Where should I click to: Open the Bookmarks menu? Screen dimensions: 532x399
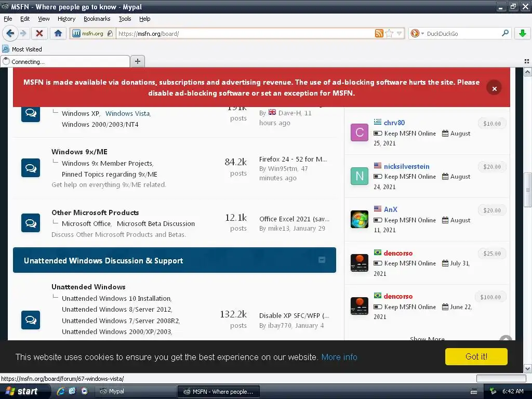tap(97, 19)
